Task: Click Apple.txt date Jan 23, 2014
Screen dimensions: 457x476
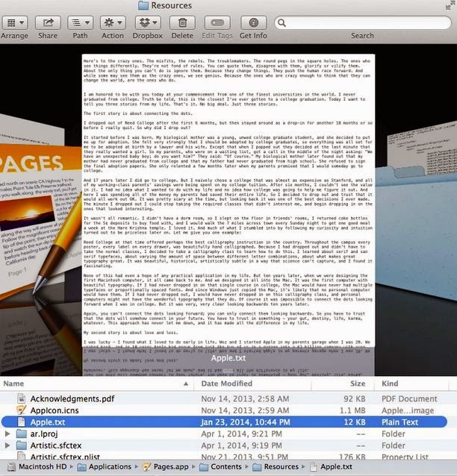Action: (x=246, y=422)
